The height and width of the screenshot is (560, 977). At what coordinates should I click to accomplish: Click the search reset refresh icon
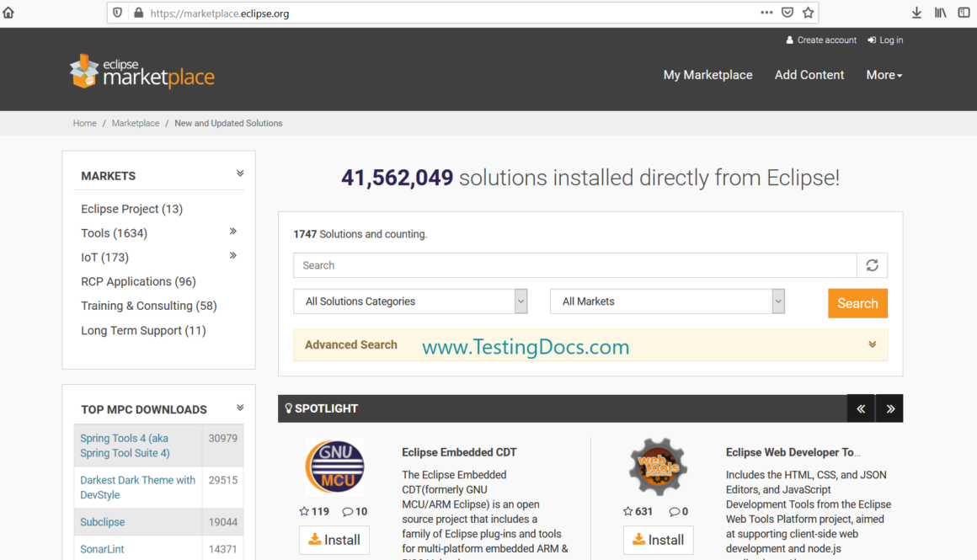(872, 265)
